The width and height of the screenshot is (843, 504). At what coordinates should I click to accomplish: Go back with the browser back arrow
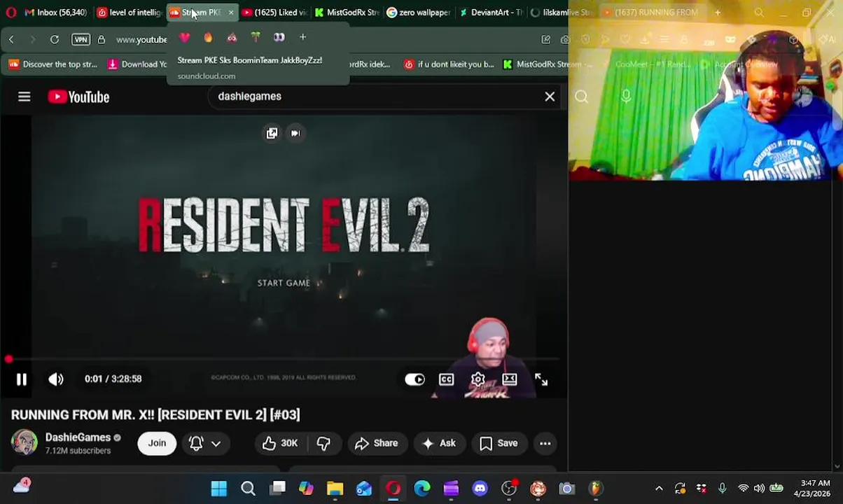point(11,40)
